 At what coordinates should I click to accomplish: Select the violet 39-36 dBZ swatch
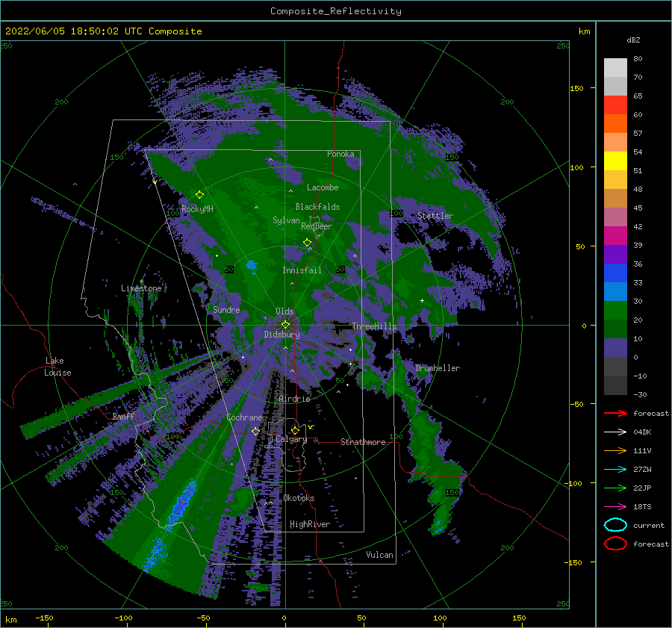(x=615, y=254)
